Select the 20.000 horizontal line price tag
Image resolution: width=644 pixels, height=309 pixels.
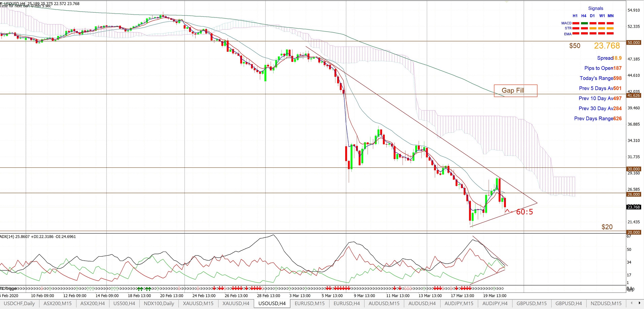pyautogui.click(x=633, y=232)
